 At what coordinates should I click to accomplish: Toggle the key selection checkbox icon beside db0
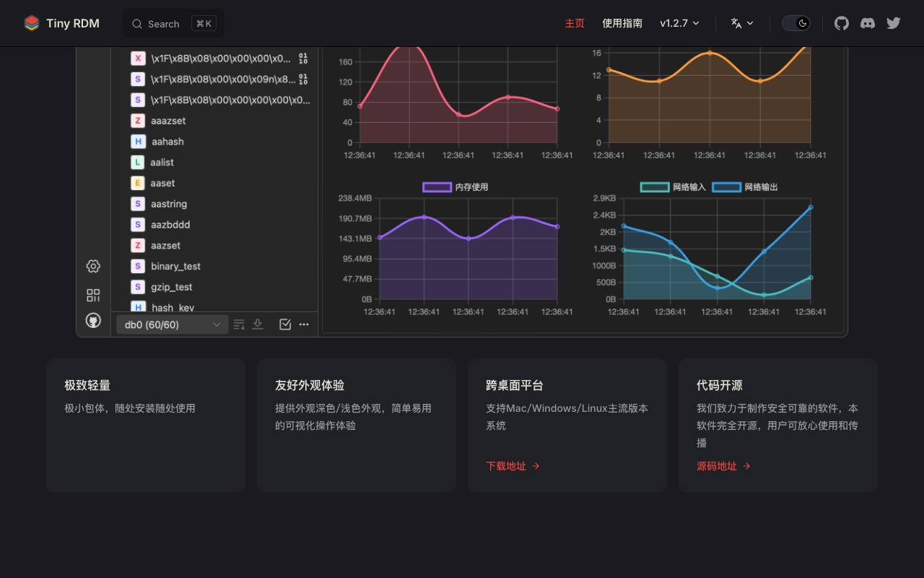tap(285, 324)
